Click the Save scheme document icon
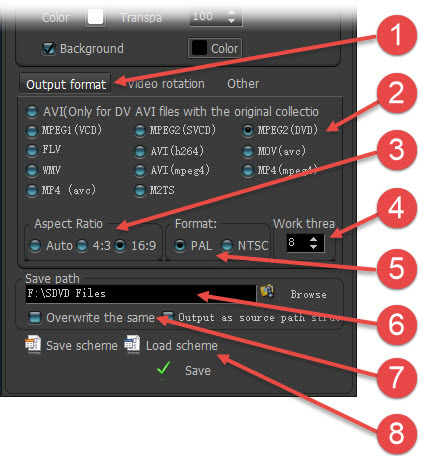This screenshot has height=456, width=423. click(33, 344)
